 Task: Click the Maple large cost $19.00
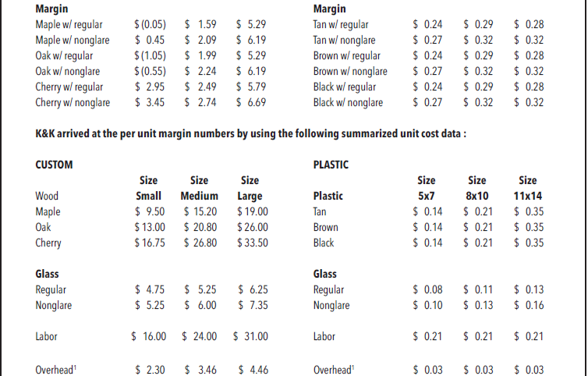click(250, 211)
